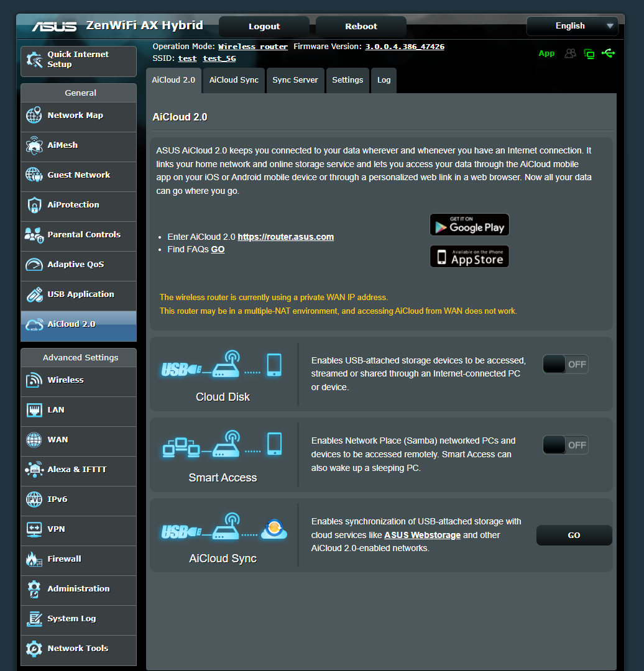
Task: Enable the Cloud Disk toggle
Action: pos(565,364)
